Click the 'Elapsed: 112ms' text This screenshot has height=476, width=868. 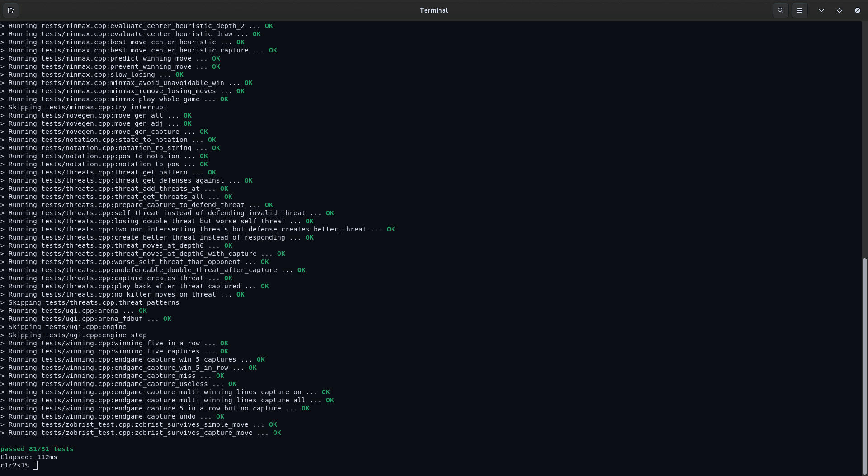[x=28, y=457]
